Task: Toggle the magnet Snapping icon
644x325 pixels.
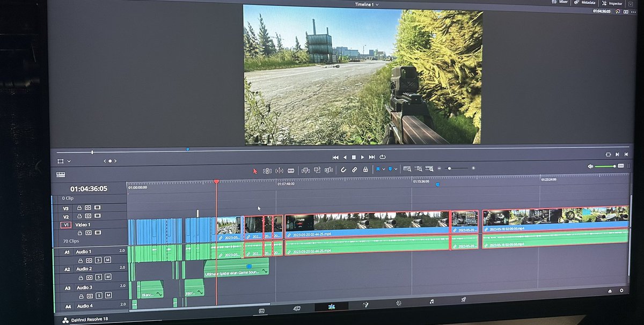Action: coord(343,169)
